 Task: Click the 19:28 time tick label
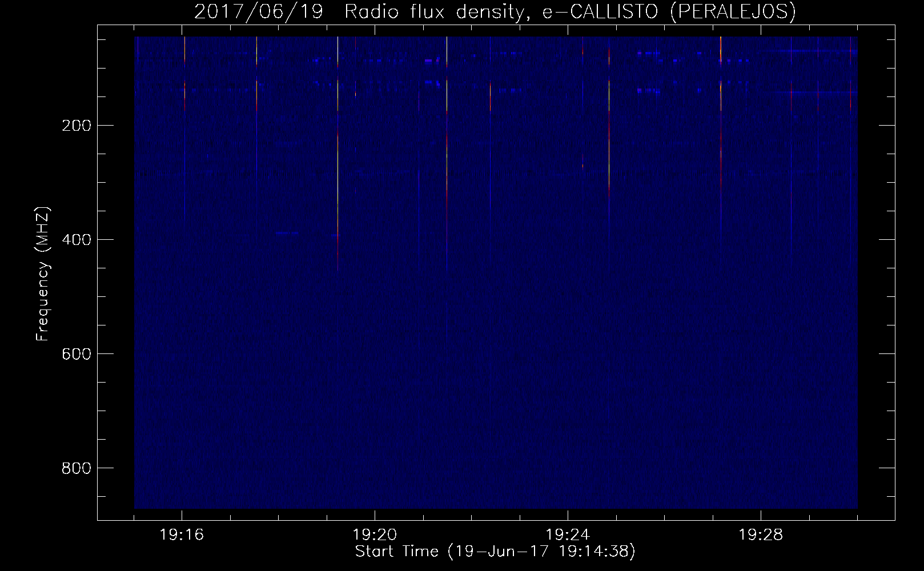pos(761,535)
